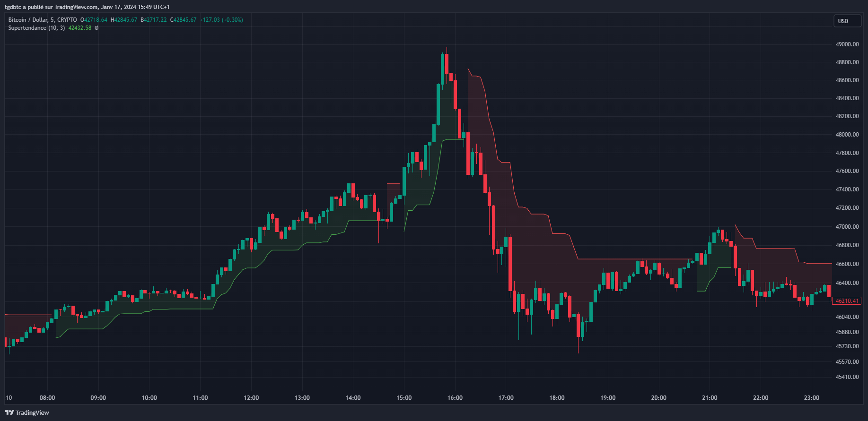The height and width of the screenshot is (421, 868).
Task: Click price axis label 47200.00
Action: [x=847, y=208]
